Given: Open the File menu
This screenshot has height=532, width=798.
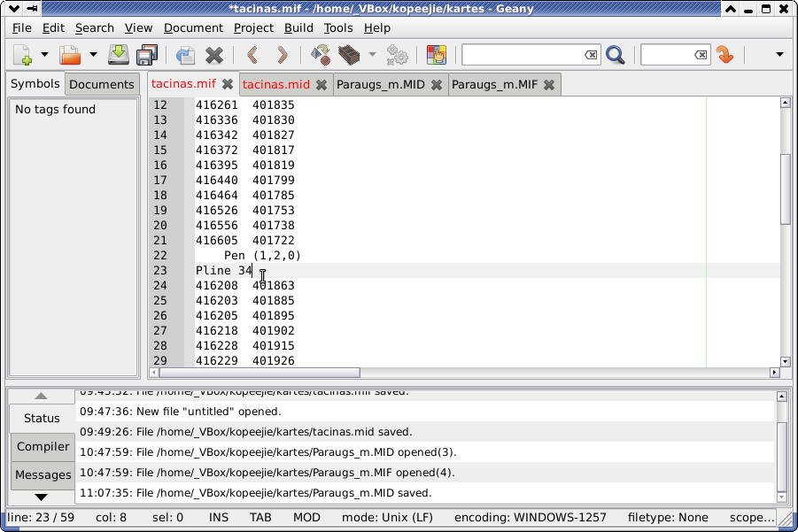Looking at the screenshot, I should (x=22, y=28).
